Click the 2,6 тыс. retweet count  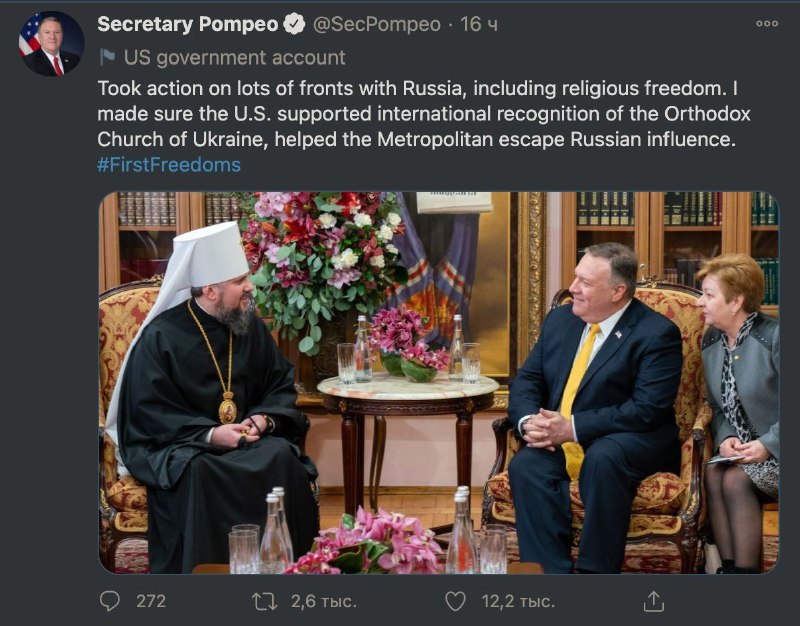tap(323, 602)
